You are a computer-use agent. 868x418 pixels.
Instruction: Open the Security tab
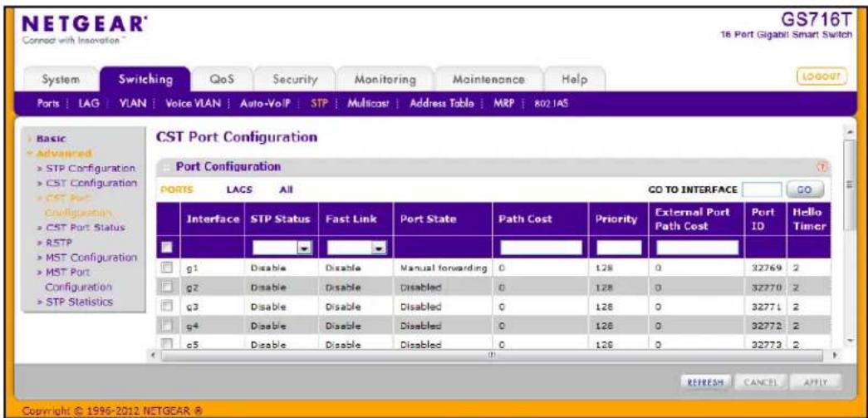coord(294,79)
